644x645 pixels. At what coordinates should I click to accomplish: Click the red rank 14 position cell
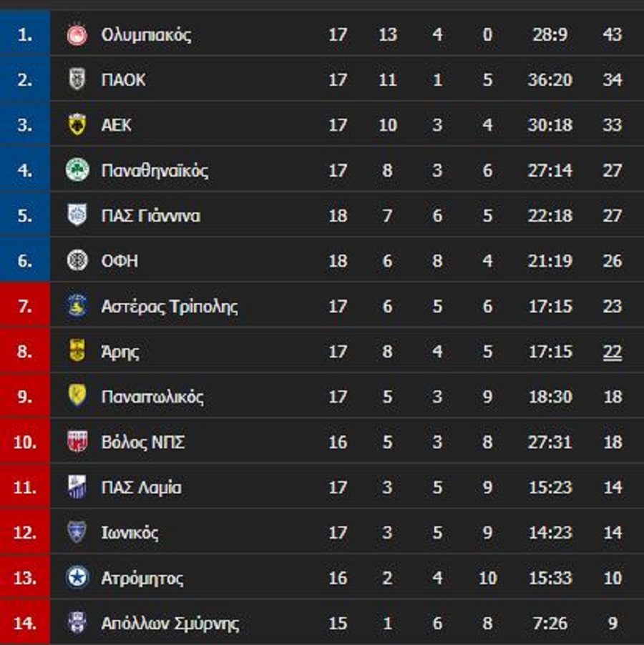pos(25,623)
